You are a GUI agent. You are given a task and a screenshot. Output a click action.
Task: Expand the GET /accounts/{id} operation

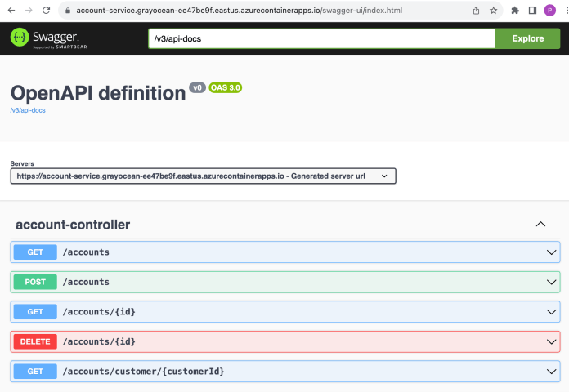click(284, 311)
